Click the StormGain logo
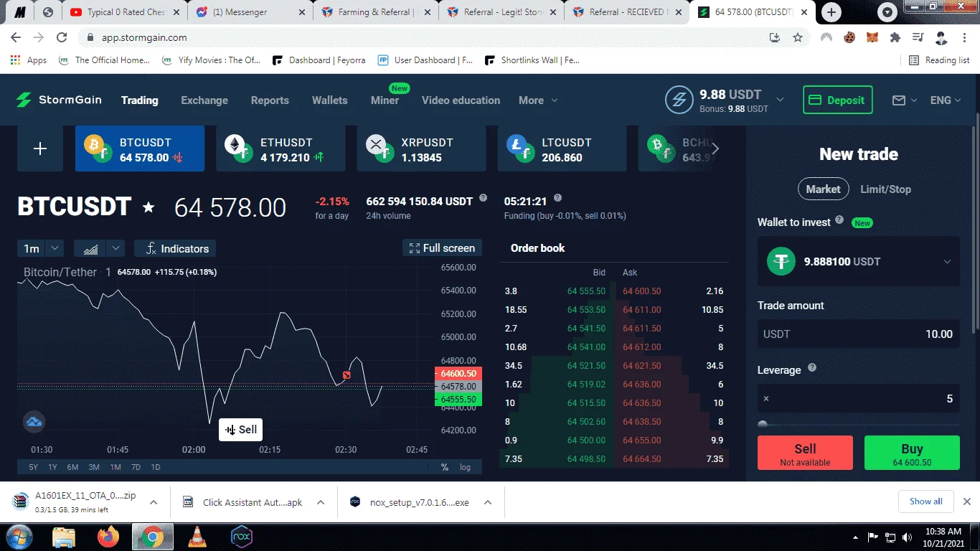 coord(59,100)
